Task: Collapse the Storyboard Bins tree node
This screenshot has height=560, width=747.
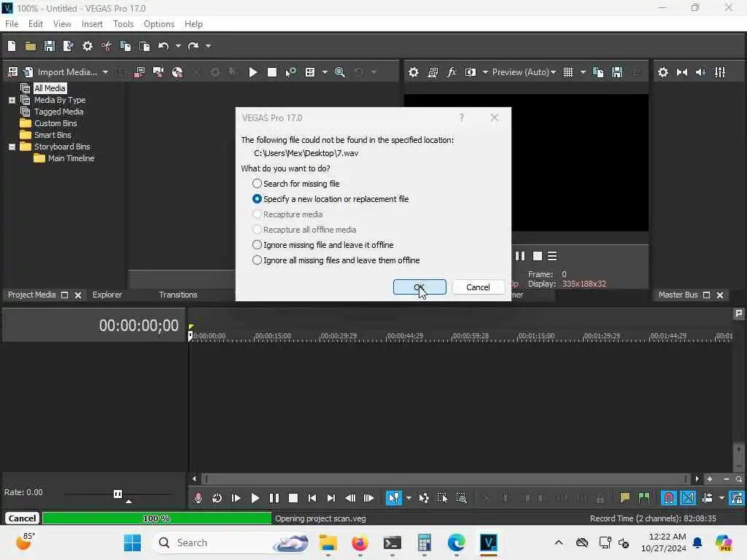Action: click(12, 147)
